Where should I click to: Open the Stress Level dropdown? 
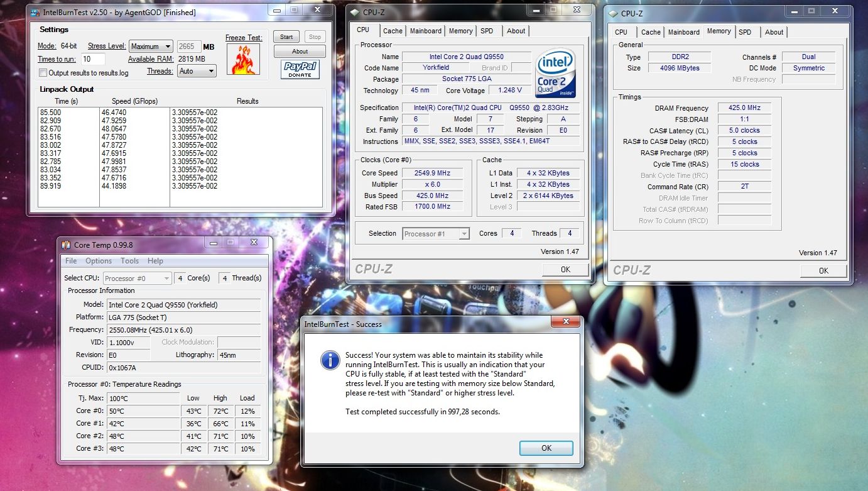(151, 46)
